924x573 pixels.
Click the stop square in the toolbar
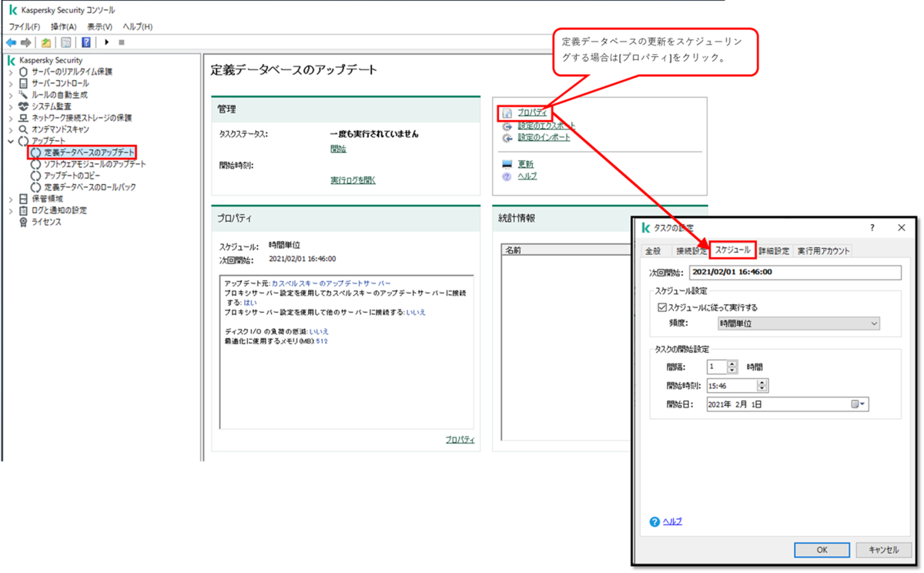tap(122, 42)
